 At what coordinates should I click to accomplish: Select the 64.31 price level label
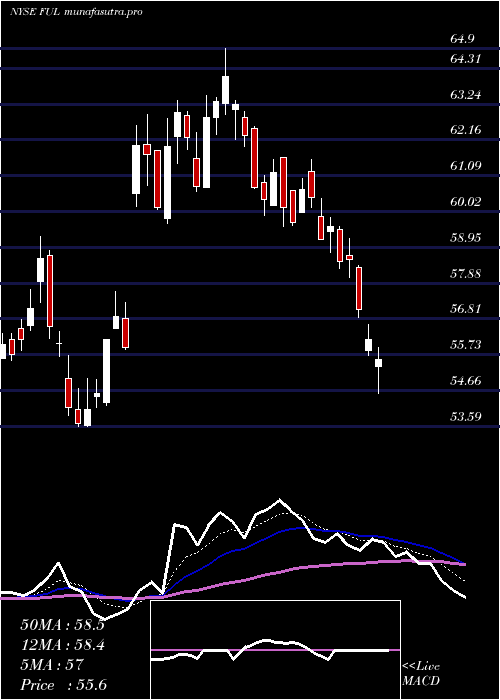465,58
